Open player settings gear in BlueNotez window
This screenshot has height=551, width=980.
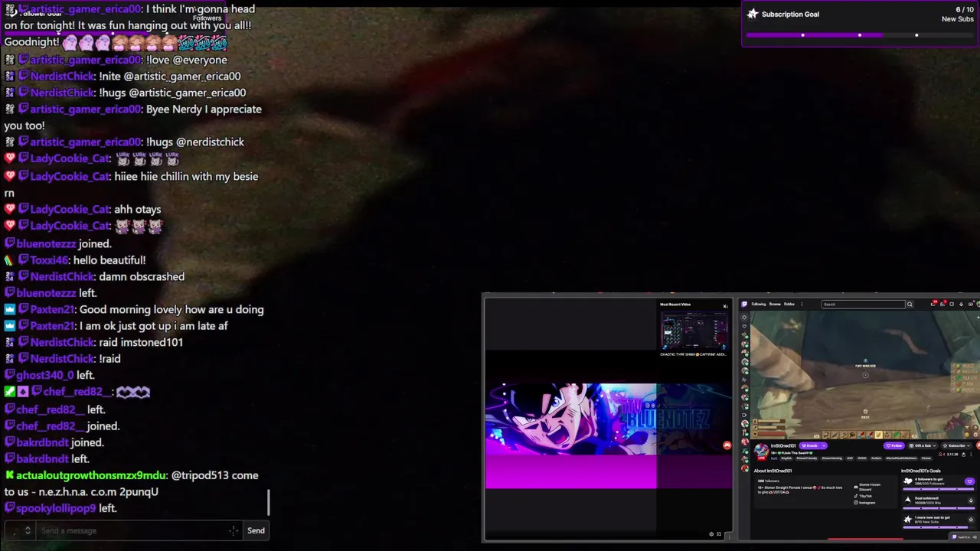click(711, 534)
